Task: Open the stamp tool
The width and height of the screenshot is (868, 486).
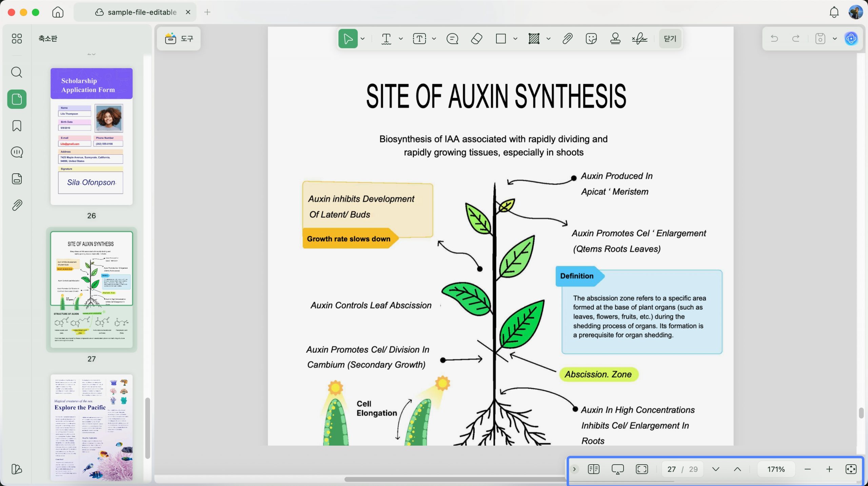Action: click(615, 39)
